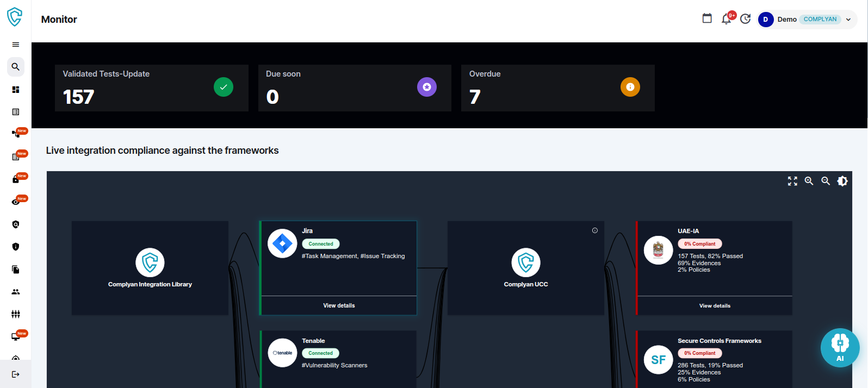Zoom out on the integration graph
The width and height of the screenshot is (868, 388).
coord(826,181)
